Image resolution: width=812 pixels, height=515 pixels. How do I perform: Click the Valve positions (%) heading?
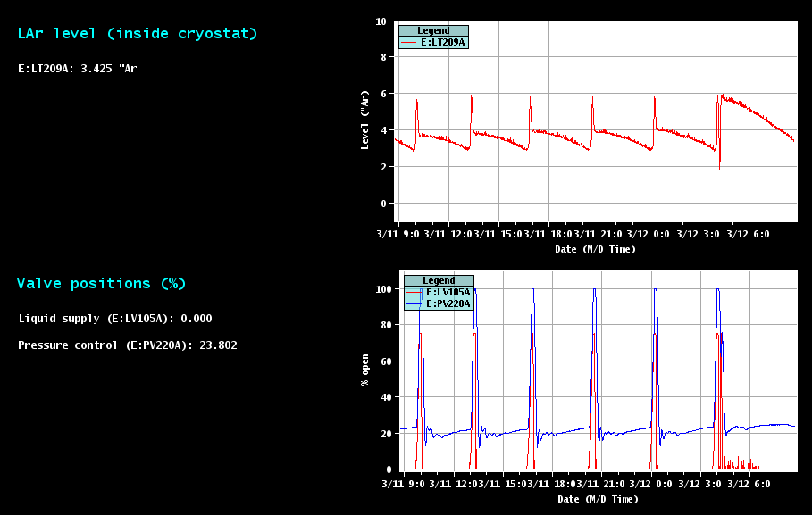[101, 284]
